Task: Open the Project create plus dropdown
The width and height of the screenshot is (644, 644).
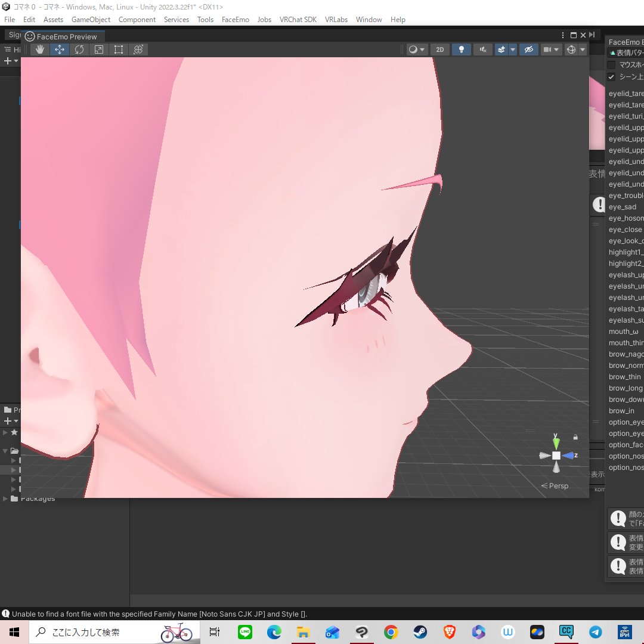Action: (x=11, y=421)
